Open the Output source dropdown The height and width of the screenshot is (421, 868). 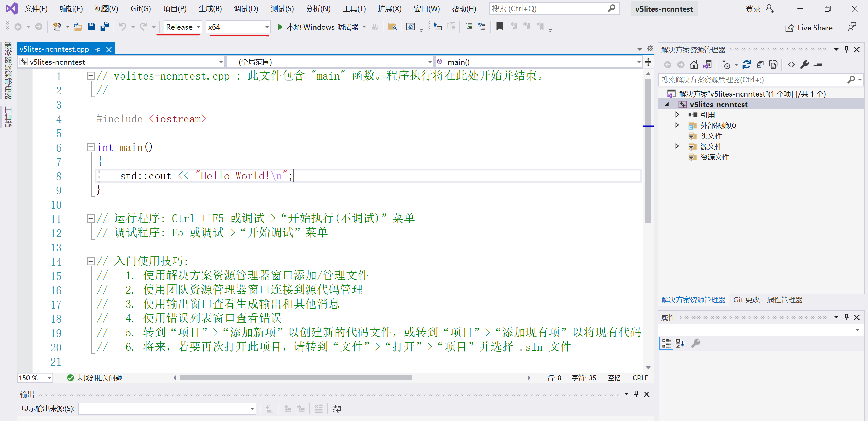click(x=167, y=409)
